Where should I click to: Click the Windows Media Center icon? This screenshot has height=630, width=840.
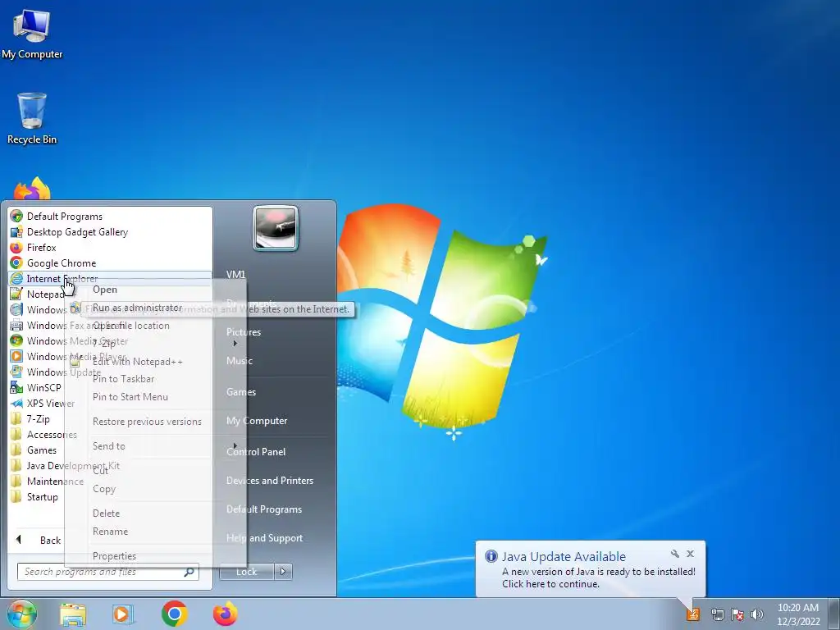point(16,340)
